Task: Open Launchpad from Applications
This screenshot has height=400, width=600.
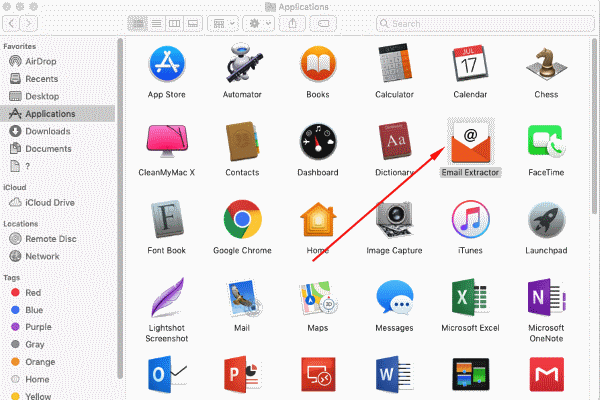Action: tap(546, 220)
